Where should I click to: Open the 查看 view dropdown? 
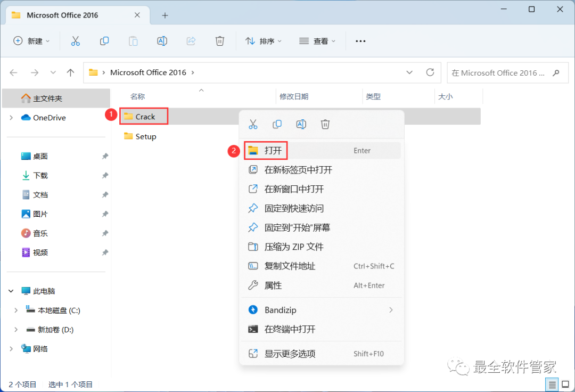pos(317,41)
